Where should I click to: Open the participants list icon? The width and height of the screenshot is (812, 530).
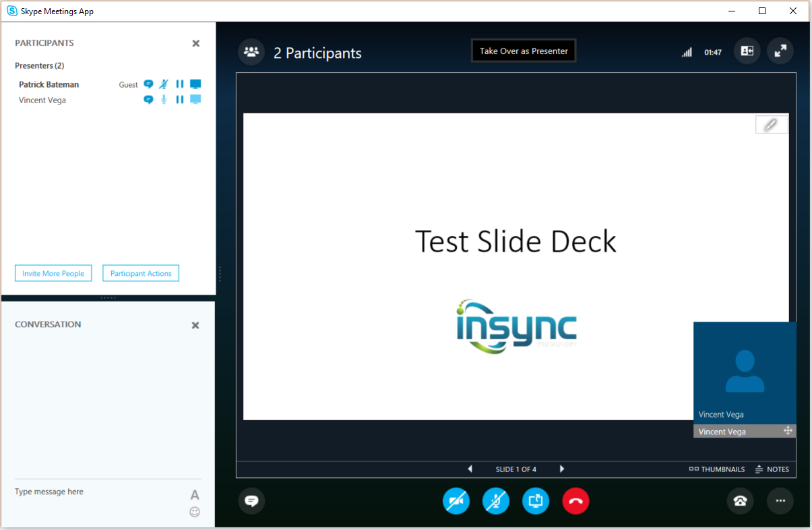pyautogui.click(x=251, y=51)
